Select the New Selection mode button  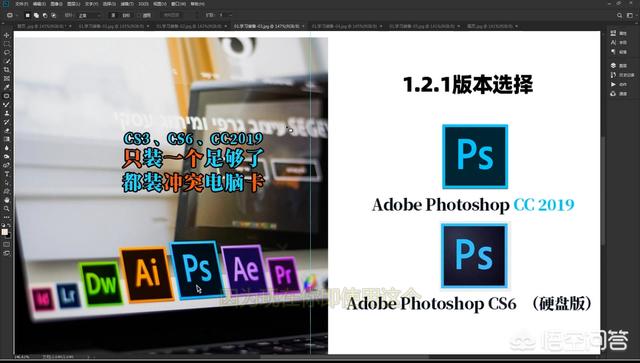point(27,16)
